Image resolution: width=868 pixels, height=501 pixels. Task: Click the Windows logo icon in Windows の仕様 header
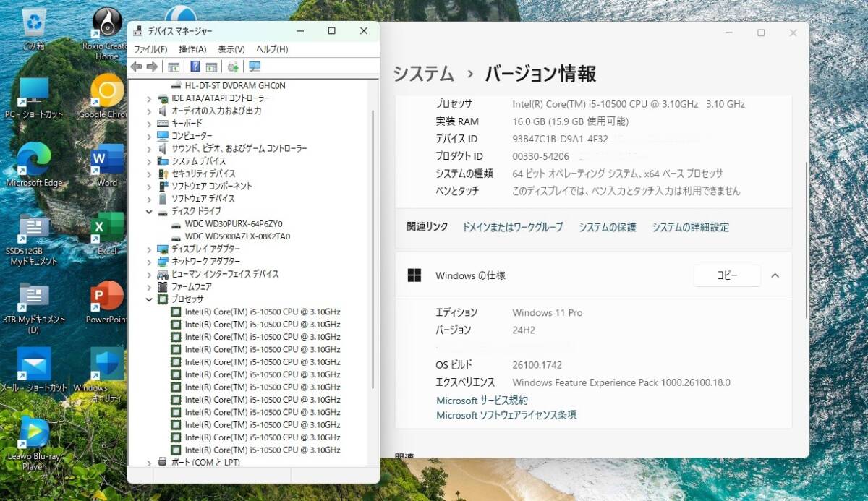414,275
